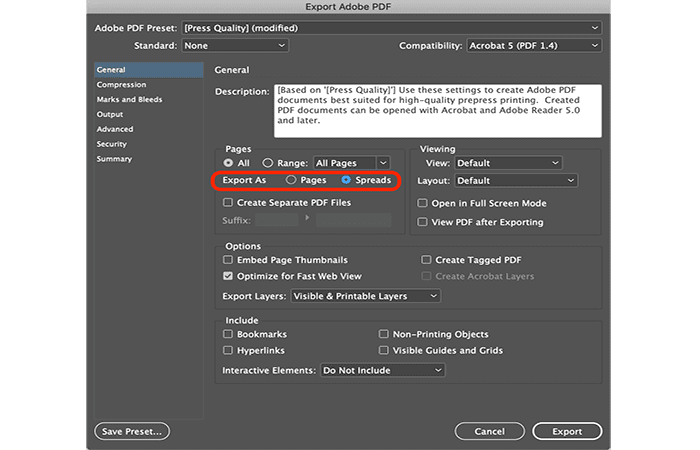
Task: Open the Standard dropdown
Action: click(x=235, y=46)
